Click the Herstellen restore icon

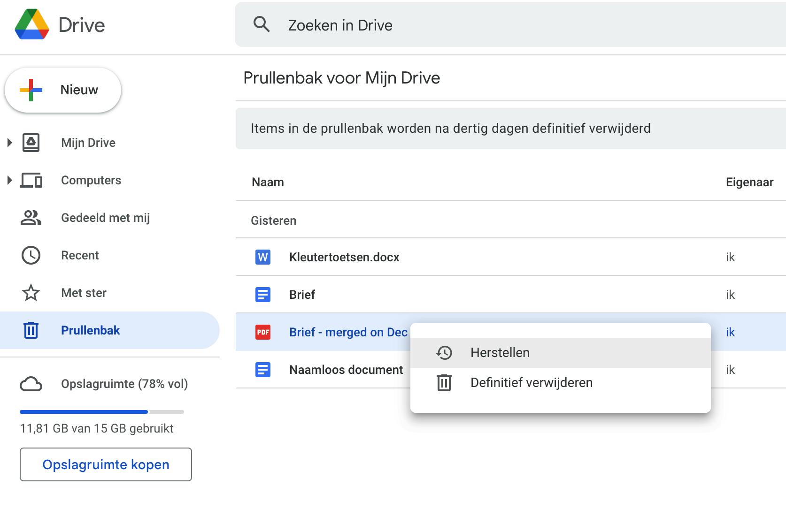coord(444,353)
